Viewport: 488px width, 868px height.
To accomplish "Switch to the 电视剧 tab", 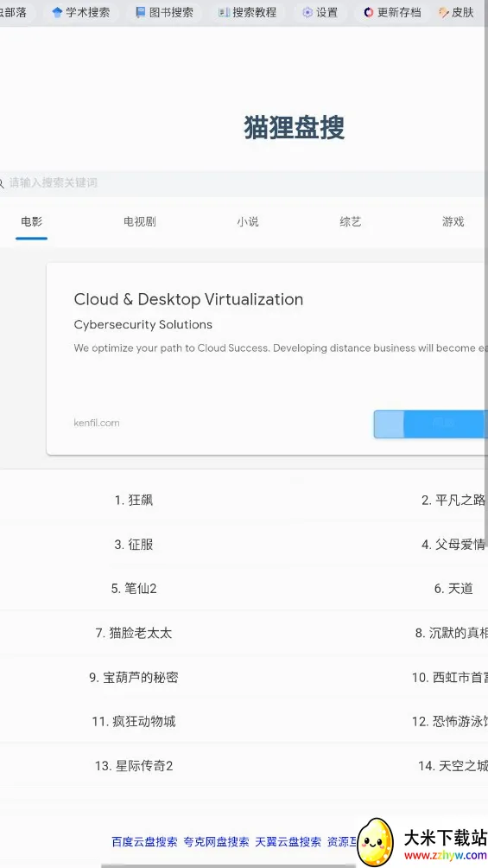I will 139,222.
